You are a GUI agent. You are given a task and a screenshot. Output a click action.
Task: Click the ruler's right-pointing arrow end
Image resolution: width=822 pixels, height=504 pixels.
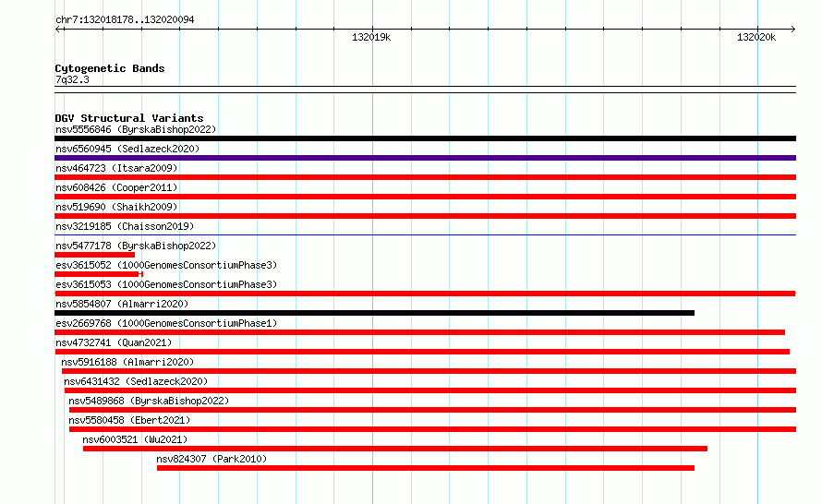pyautogui.click(x=792, y=29)
